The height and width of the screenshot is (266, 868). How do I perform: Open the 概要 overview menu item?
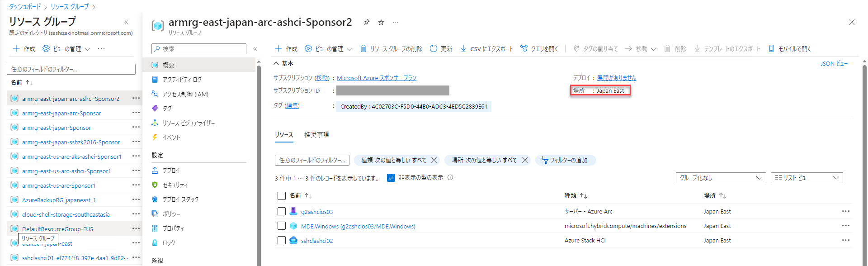click(x=199, y=65)
